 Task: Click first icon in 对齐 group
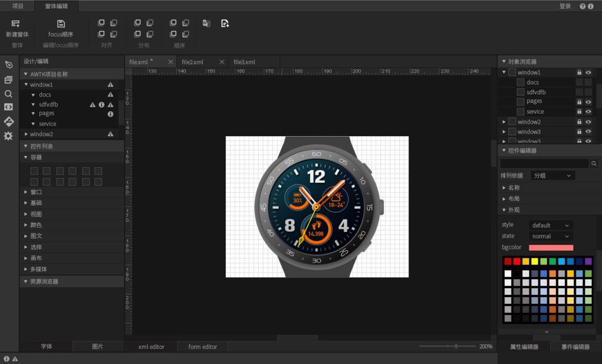[x=101, y=23]
